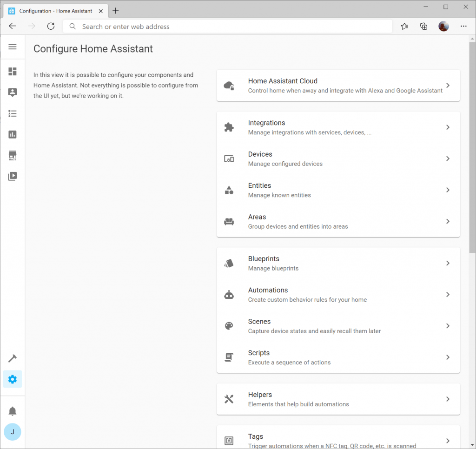Open the Automations cocktail icon
Image resolution: width=476 pixels, height=449 pixels.
pos(229,294)
